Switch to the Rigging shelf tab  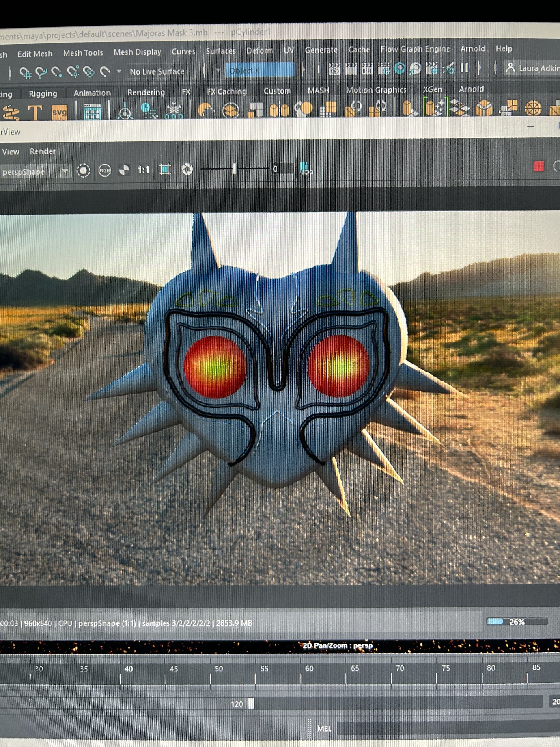click(x=43, y=93)
